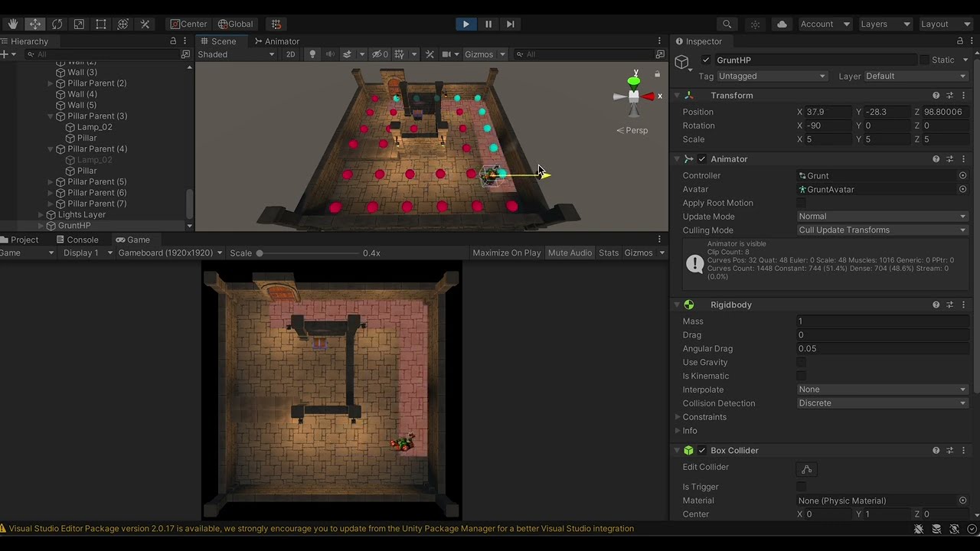The image size is (980, 551).
Task: Select the Move tool
Action: pos(35,24)
